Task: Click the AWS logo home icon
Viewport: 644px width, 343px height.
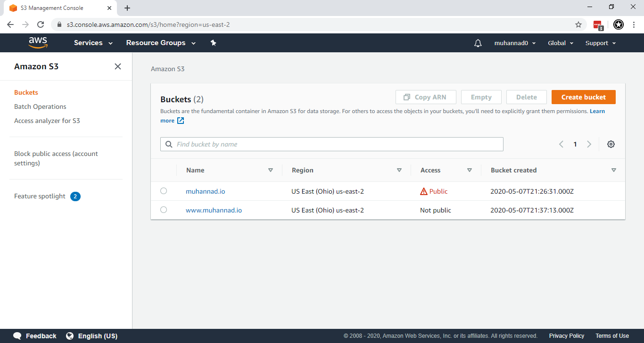Action: point(38,43)
